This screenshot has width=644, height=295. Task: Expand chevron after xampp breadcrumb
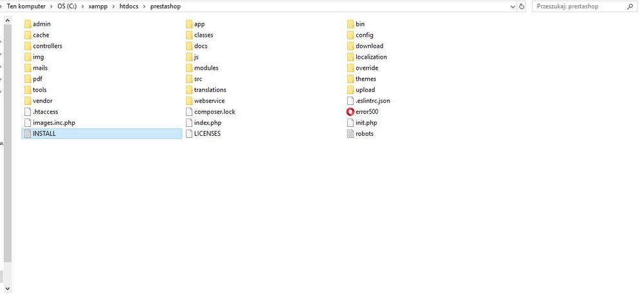point(113,6)
